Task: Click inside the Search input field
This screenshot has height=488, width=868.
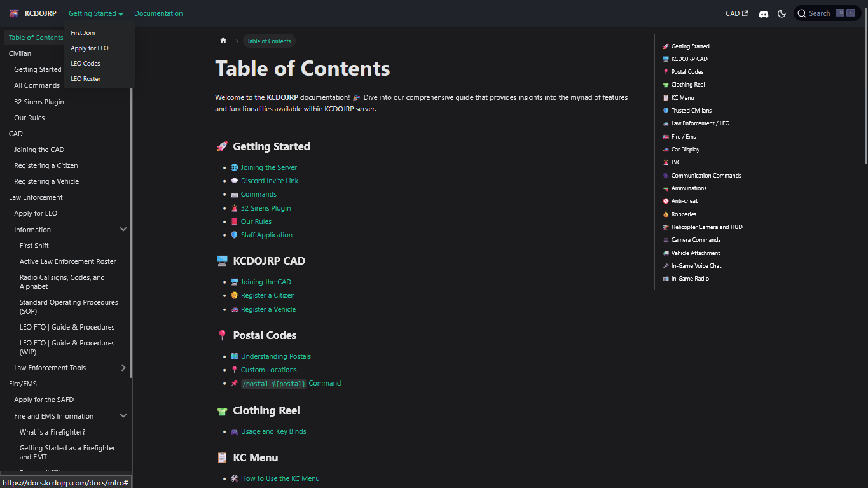Action: point(823,13)
